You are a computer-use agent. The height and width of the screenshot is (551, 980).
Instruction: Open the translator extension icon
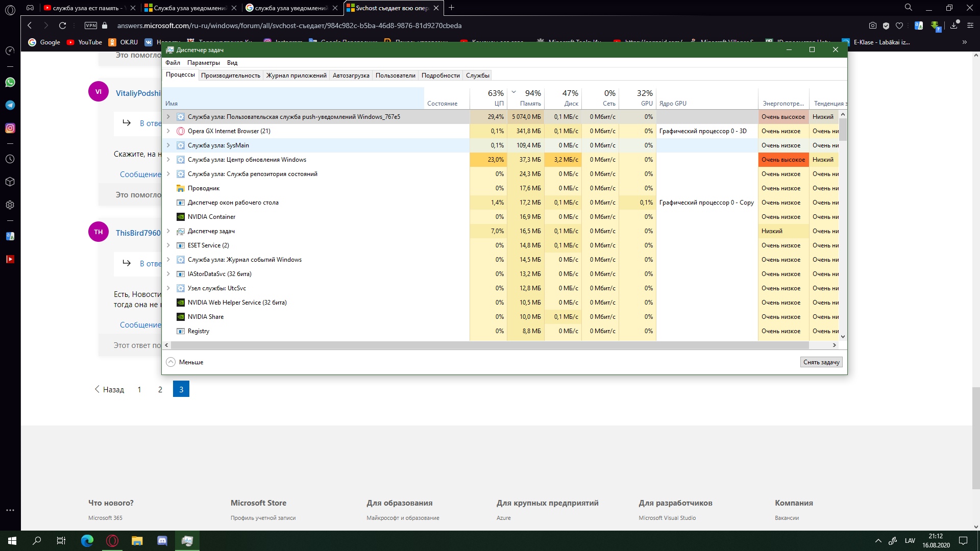[x=919, y=26]
